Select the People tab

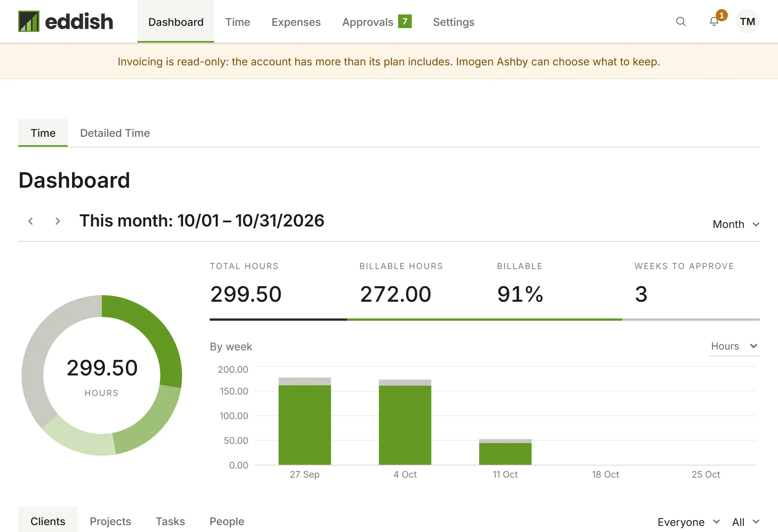(x=227, y=521)
